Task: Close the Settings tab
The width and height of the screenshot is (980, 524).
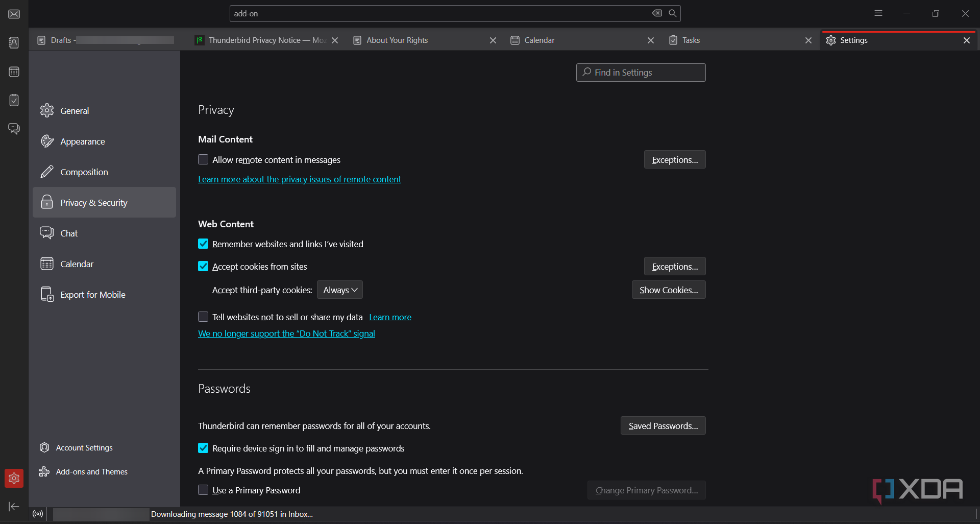Action: tap(967, 40)
